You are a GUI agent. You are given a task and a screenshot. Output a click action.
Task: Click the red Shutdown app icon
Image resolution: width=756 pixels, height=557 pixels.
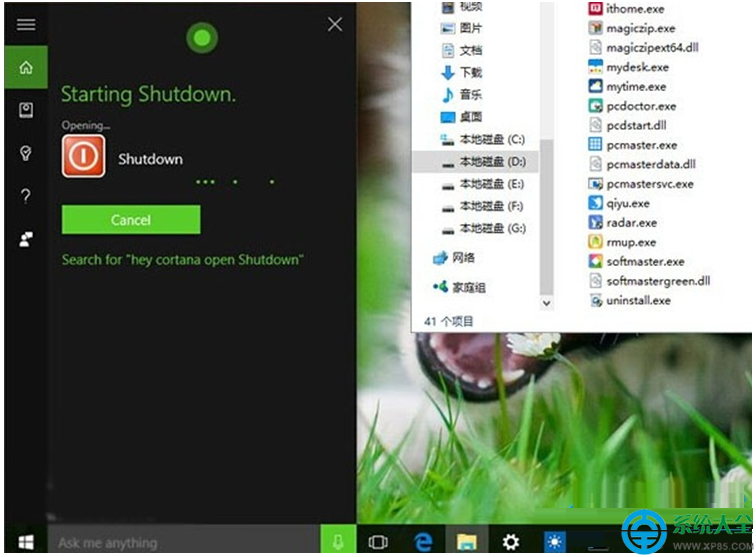(x=83, y=156)
